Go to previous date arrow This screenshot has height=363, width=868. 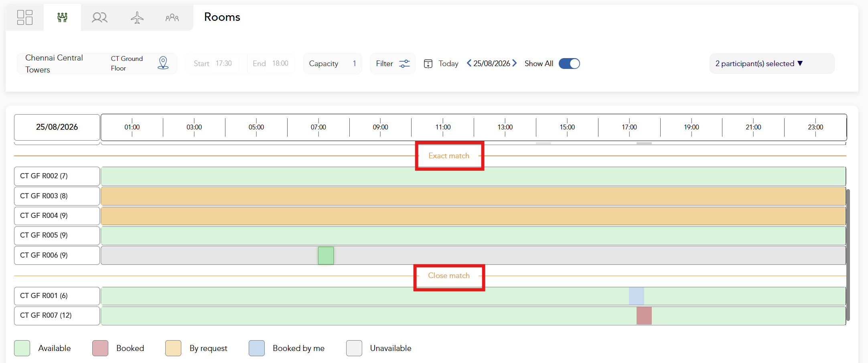(x=469, y=63)
